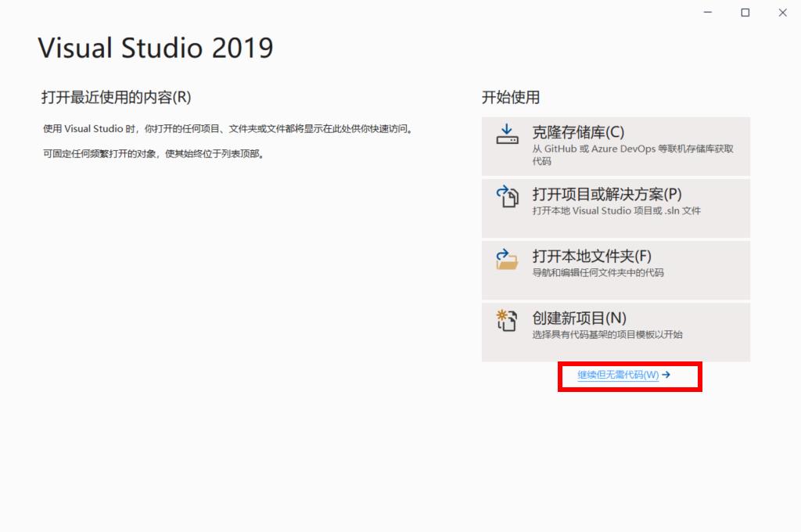Click the open local folder icon
Screen dimensions: 801x532
coord(507,259)
